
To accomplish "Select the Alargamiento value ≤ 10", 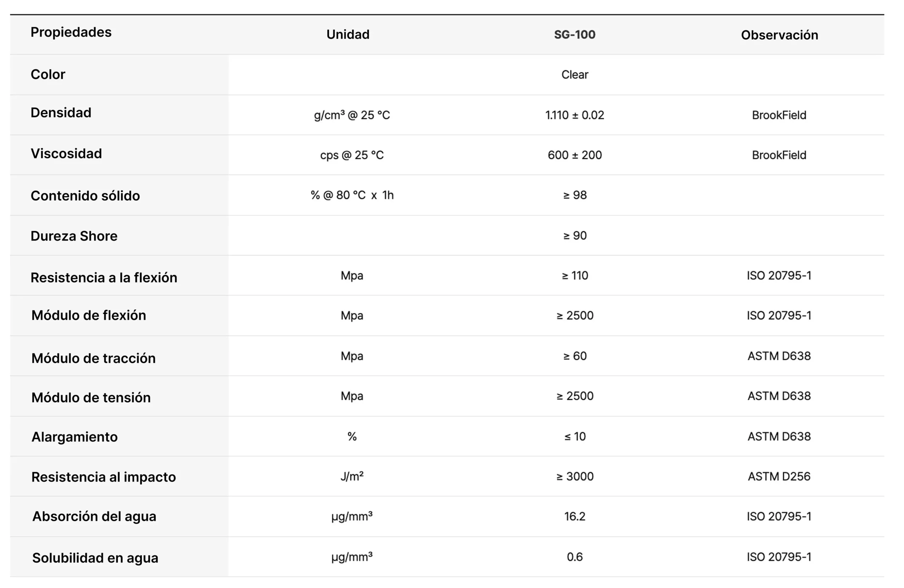I will (574, 436).
